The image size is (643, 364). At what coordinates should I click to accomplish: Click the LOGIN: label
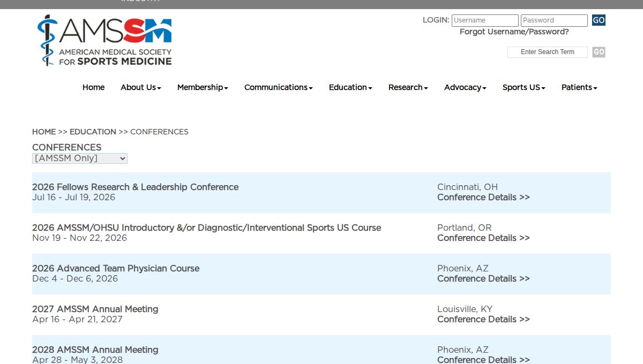click(436, 20)
